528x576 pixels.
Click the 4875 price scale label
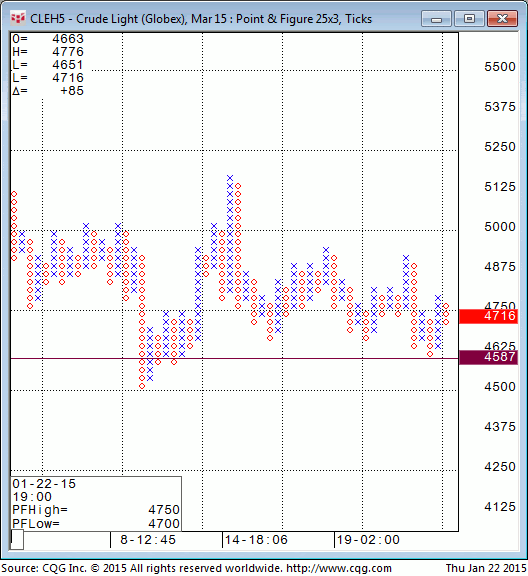point(500,267)
